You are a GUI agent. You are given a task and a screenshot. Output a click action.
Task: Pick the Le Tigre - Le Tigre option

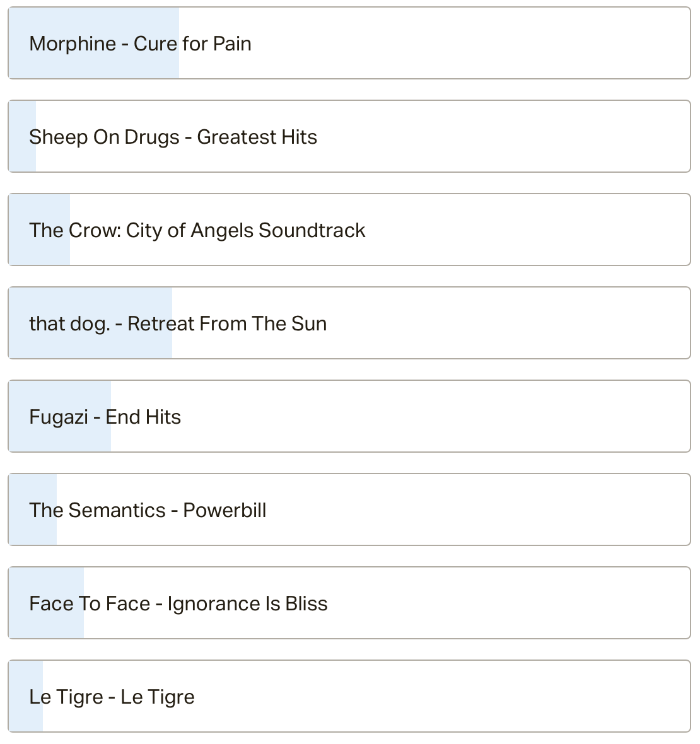349,696
